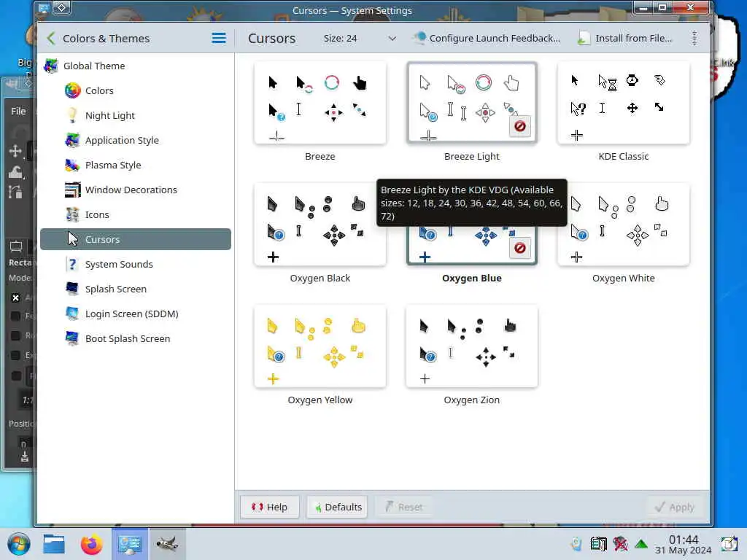The width and height of the screenshot is (747, 560).
Task: Open the disabled network tray icon
Action: point(620,544)
